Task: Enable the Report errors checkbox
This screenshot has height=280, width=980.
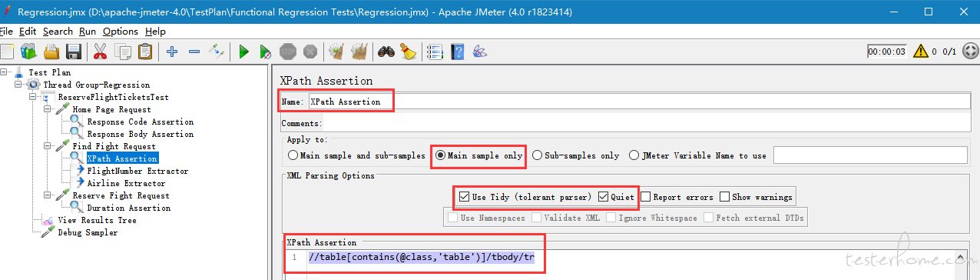Action: tap(645, 197)
